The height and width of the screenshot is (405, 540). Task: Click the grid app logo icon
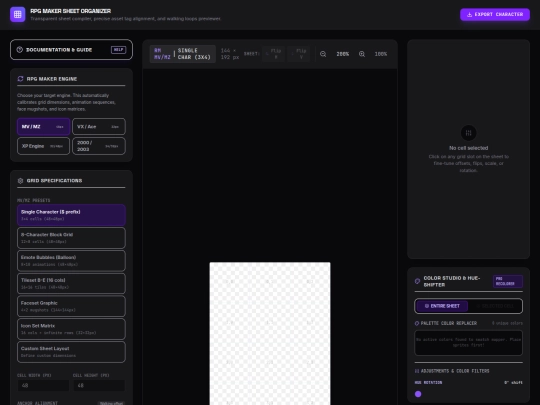click(18, 14)
